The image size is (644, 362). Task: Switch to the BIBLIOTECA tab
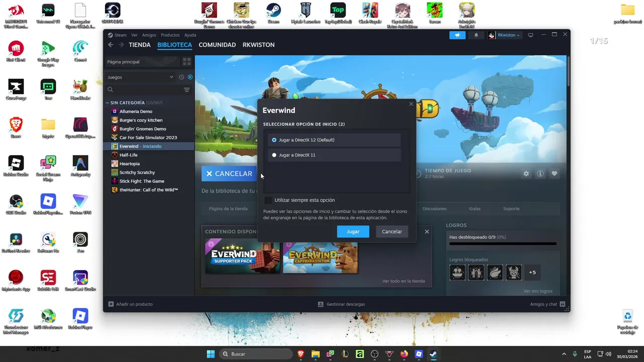click(175, 45)
